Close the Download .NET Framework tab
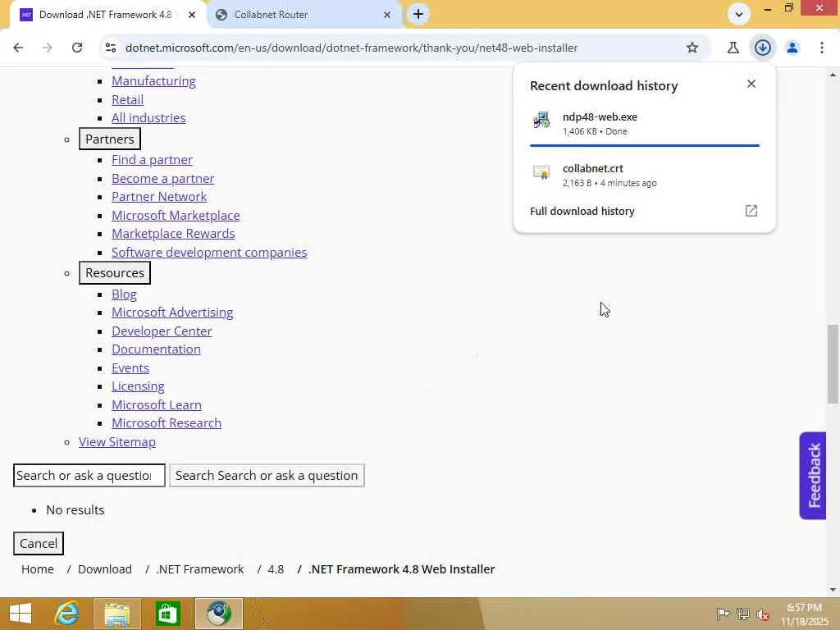The height and width of the screenshot is (630, 840). pyautogui.click(x=192, y=15)
